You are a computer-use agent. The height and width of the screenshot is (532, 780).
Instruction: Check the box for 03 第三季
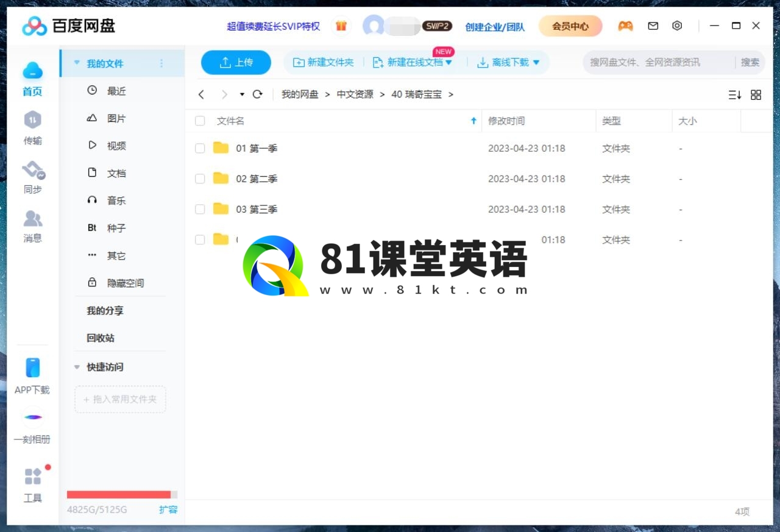200,209
